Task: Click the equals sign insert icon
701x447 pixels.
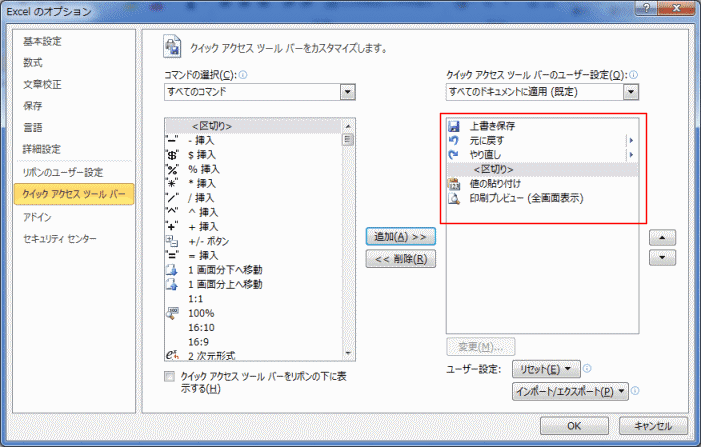Action: 172,255
